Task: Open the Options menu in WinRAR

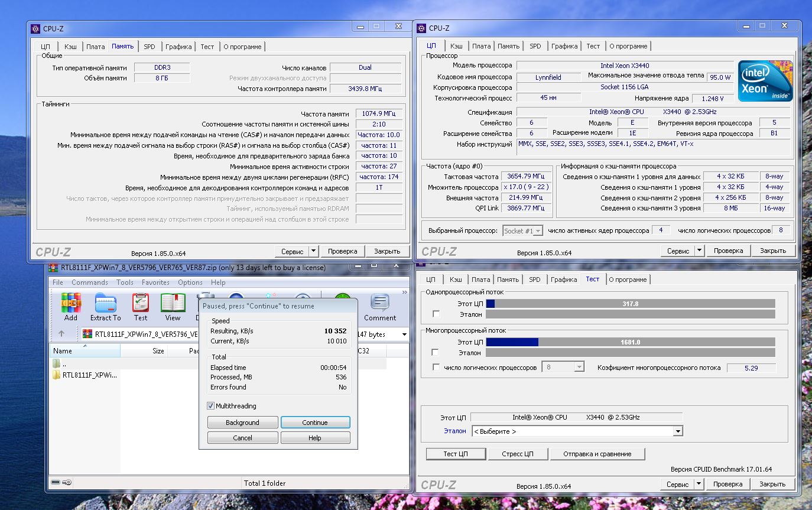Action: click(x=190, y=282)
